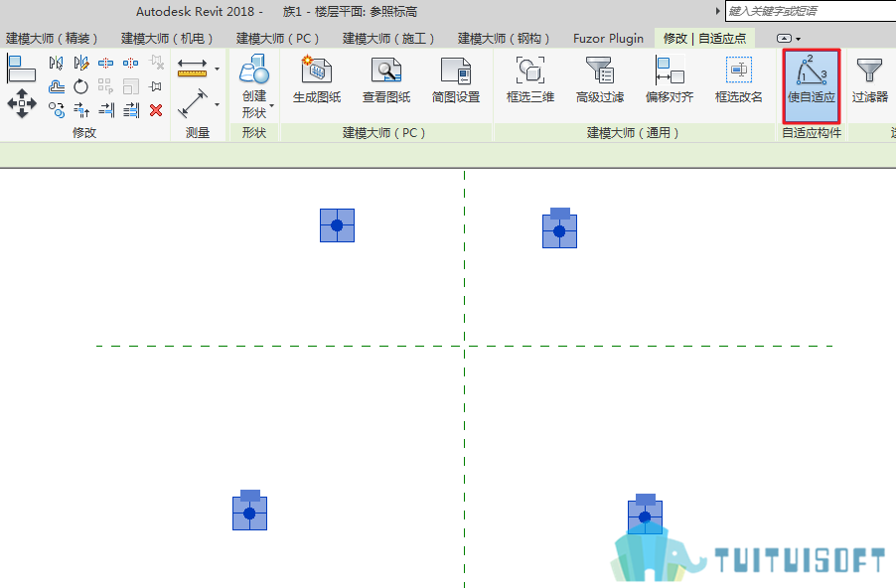Toggle 使自适应 Make Adaptive button
The width and height of the screenshot is (896, 588).
coord(812,85)
